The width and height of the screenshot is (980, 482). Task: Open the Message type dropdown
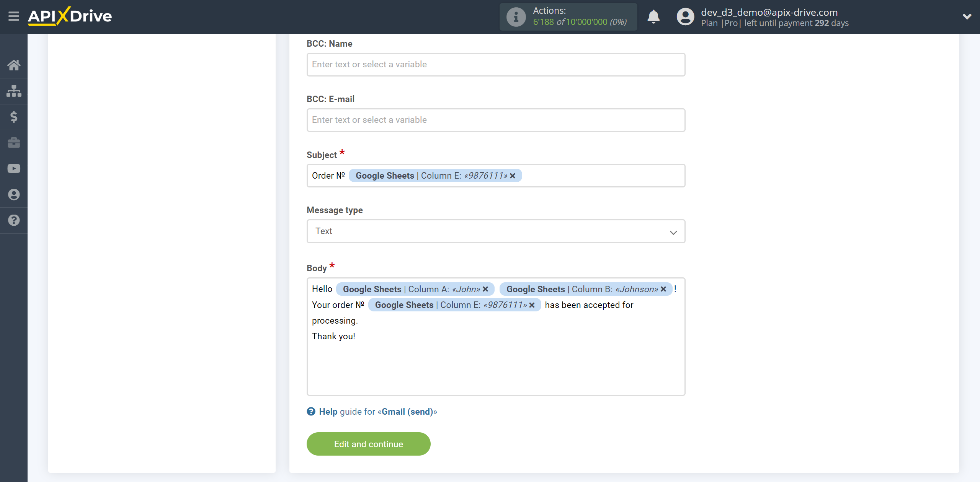click(x=496, y=231)
